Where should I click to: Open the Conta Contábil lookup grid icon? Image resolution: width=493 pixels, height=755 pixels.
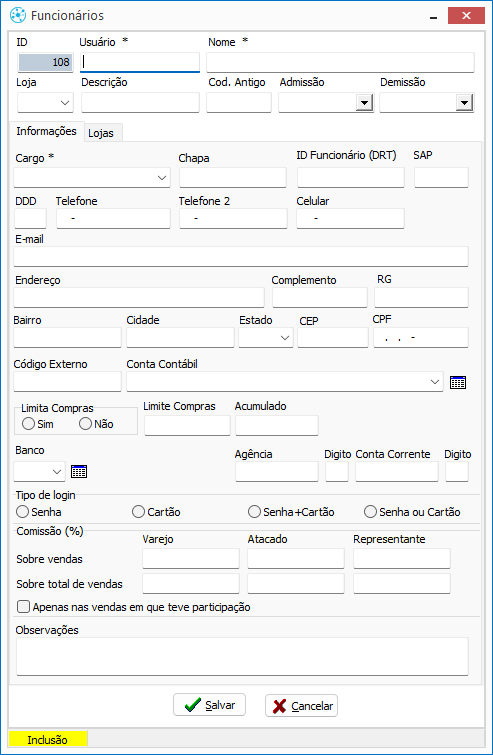pyautogui.click(x=458, y=382)
